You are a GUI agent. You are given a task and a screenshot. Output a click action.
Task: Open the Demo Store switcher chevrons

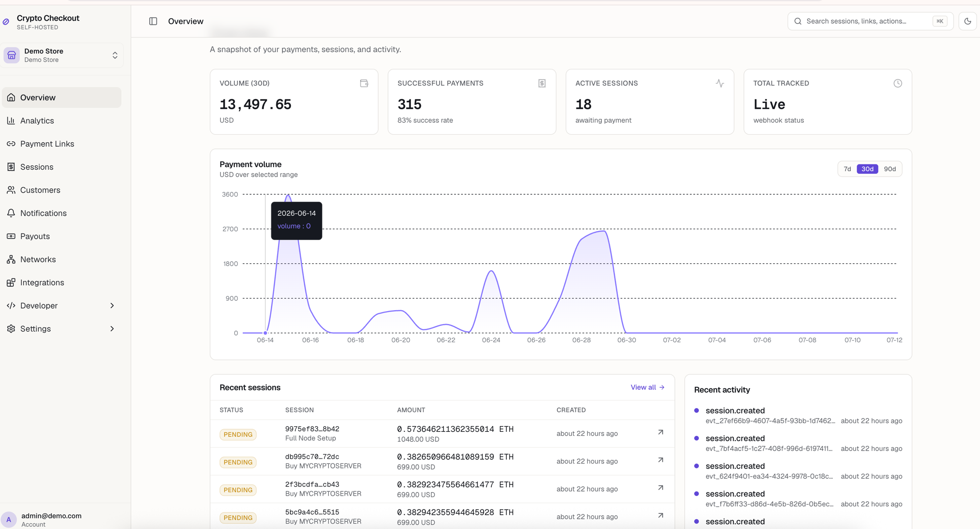(x=115, y=55)
